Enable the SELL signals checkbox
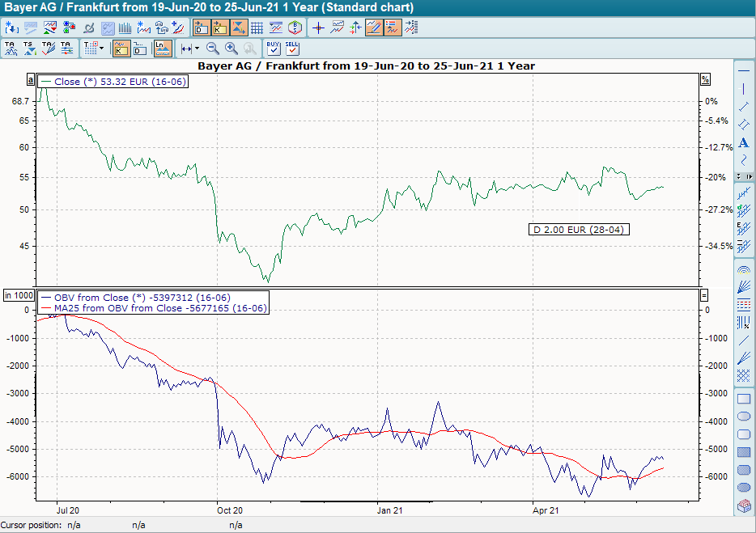This screenshot has height=533, width=756. click(291, 49)
